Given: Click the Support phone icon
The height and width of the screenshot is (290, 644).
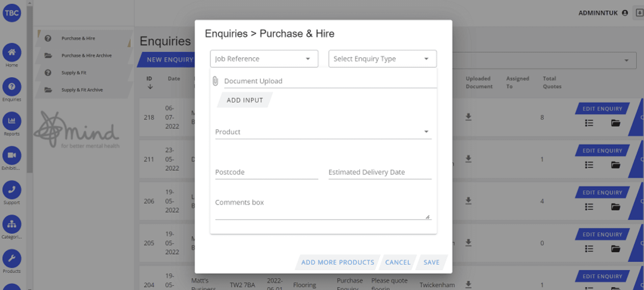Looking at the screenshot, I should (x=12, y=190).
